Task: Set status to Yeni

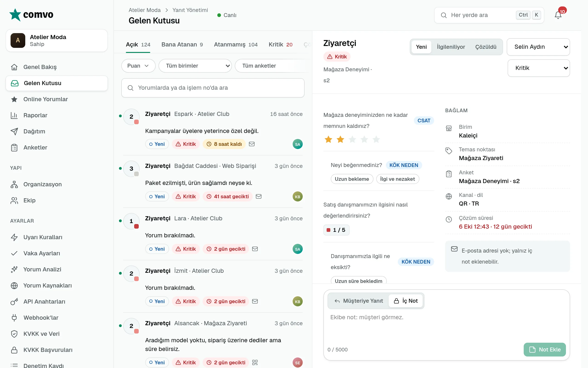Action: pos(421,47)
